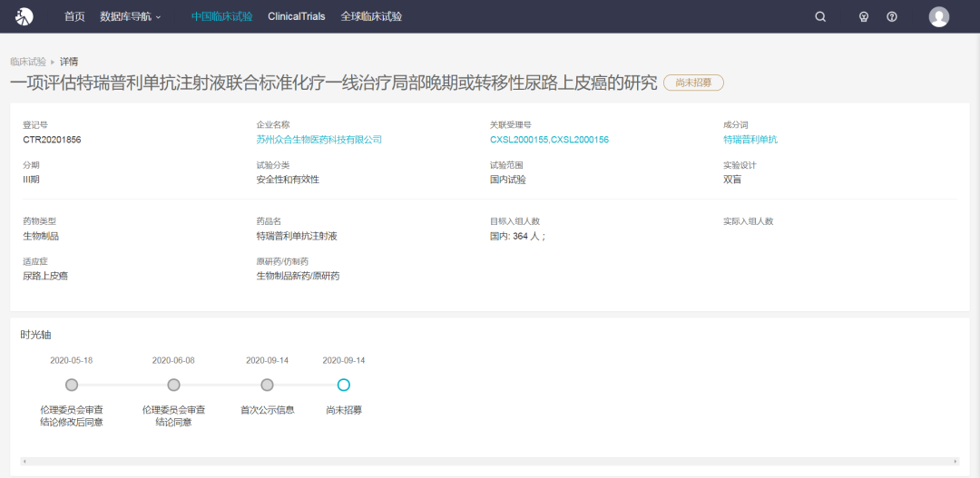
Task: Switch to the ClinicalTrials tab
Action: (x=296, y=17)
